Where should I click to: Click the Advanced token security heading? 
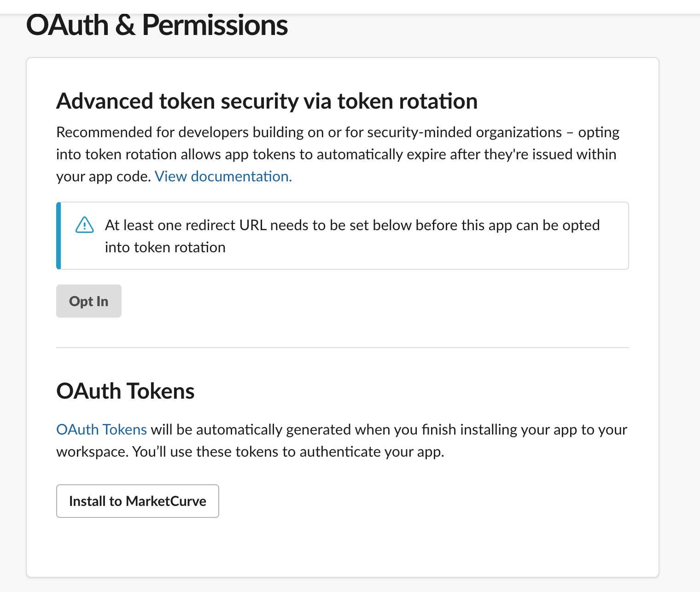267,101
